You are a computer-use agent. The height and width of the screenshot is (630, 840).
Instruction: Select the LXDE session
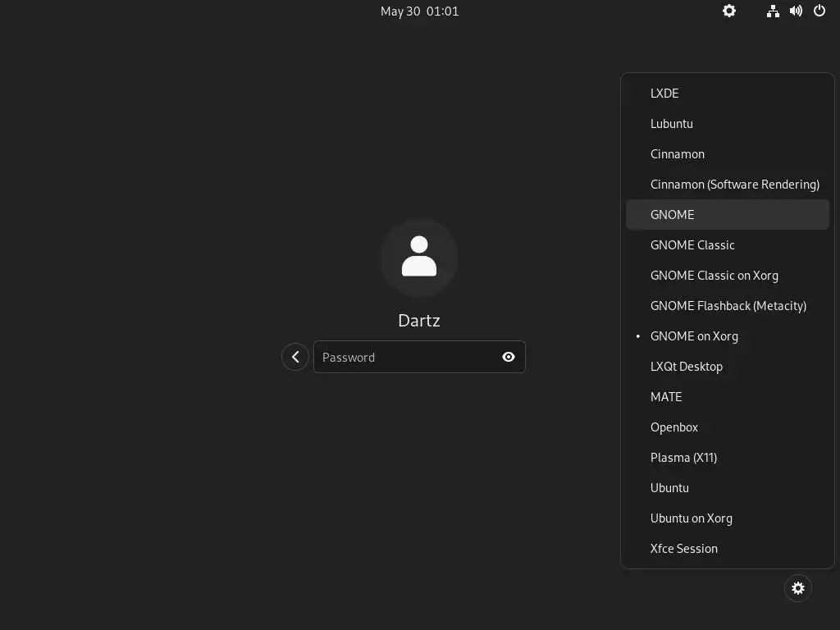[728, 94]
